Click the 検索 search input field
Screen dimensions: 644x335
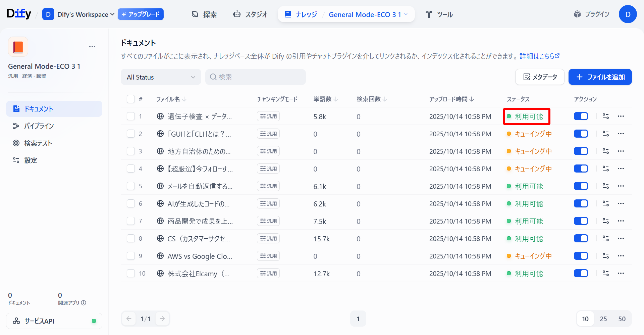pyautogui.click(x=256, y=77)
